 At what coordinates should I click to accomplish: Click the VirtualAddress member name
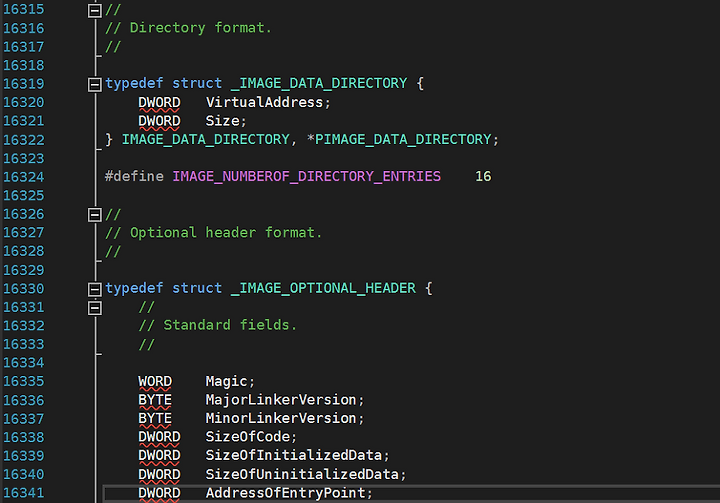264,102
